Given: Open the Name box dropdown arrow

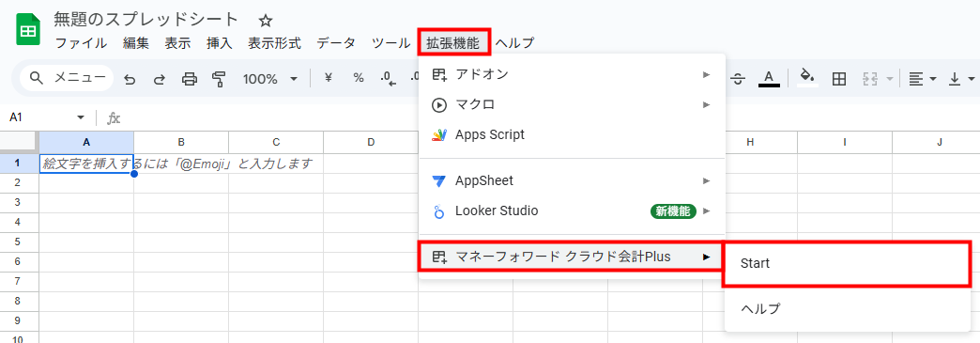Looking at the screenshot, I should click(x=80, y=117).
